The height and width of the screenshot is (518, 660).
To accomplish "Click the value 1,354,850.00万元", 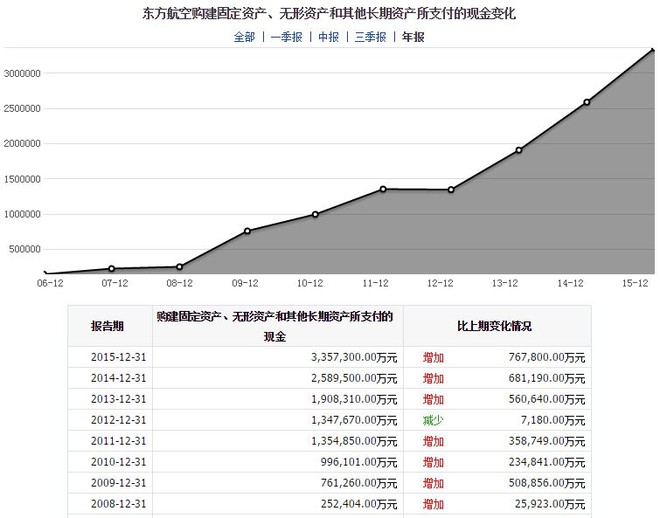I will 354,441.
